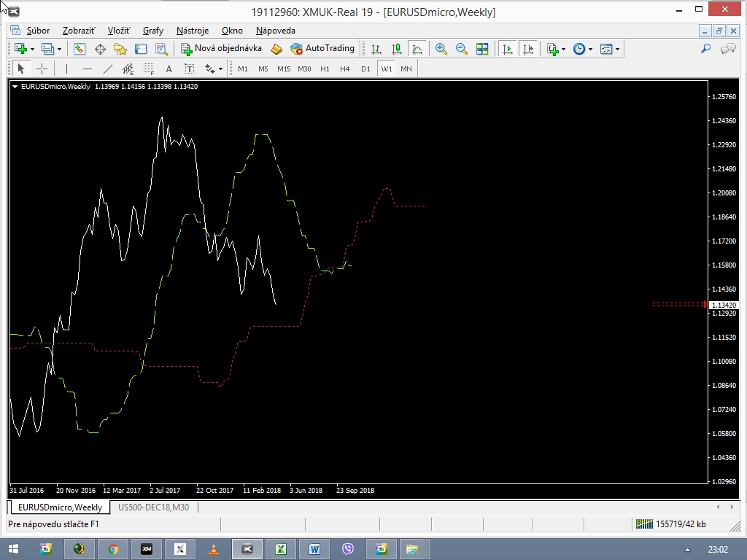Open the arrows objects icon
The height and width of the screenshot is (560, 747).
click(209, 69)
